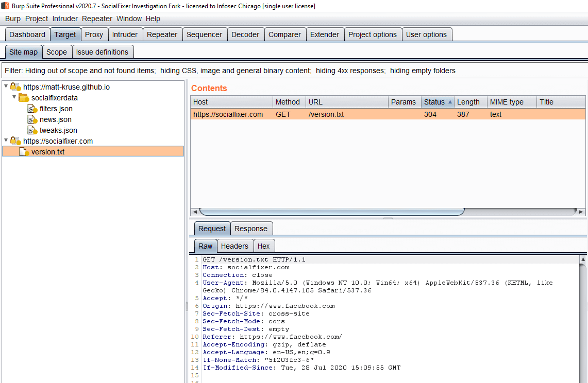Sort contents by URL column
Viewport: 588px width, 383px height.
[x=347, y=102]
